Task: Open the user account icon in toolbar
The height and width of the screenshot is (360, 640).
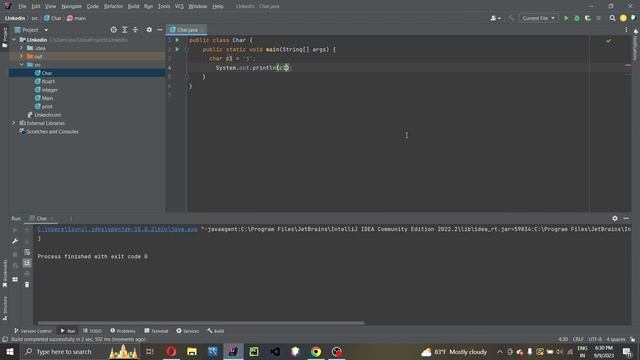Action: (x=495, y=18)
